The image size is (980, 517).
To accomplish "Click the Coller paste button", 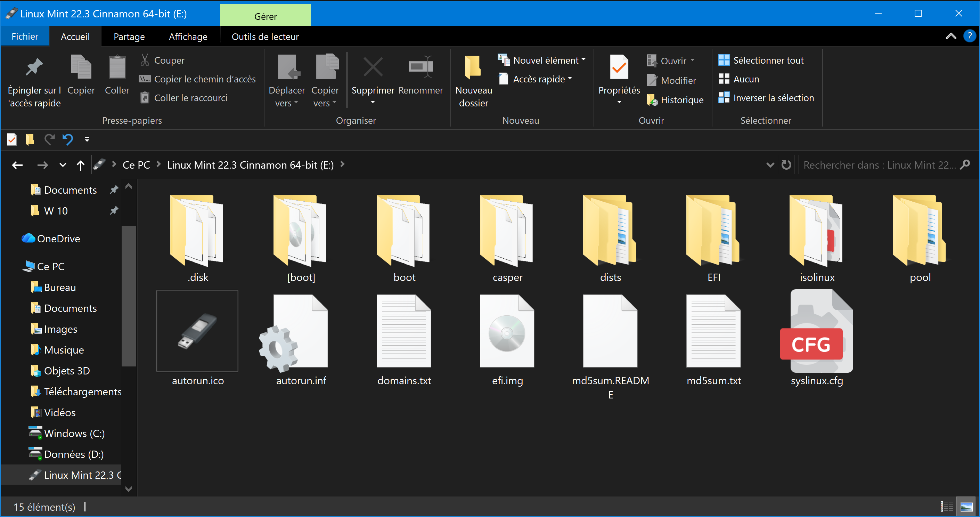I will point(117,75).
